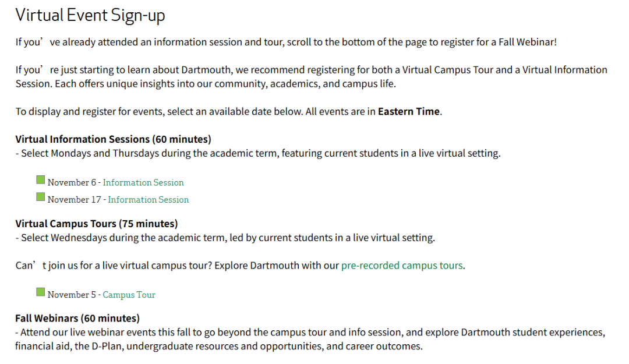Click the Fall Webinars (60 minutes) heading
This screenshot has height=364, width=629.
(77, 319)
